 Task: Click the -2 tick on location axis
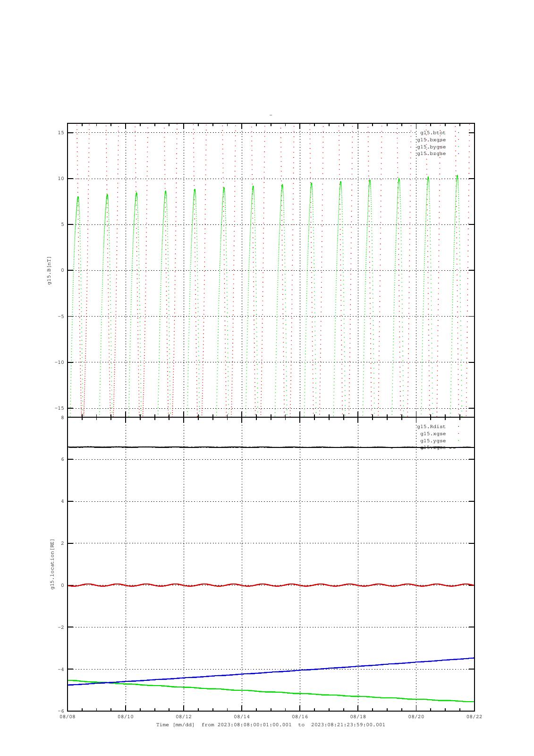[61, 627]
